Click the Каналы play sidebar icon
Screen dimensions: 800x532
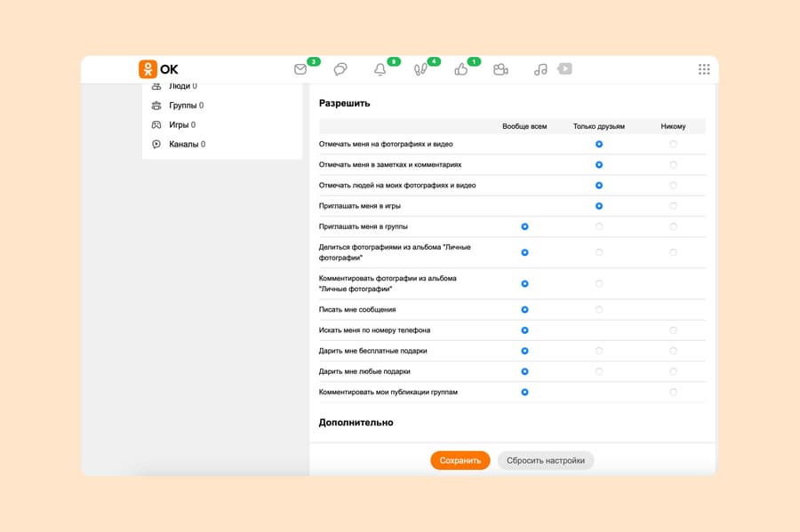coord(156,144)
